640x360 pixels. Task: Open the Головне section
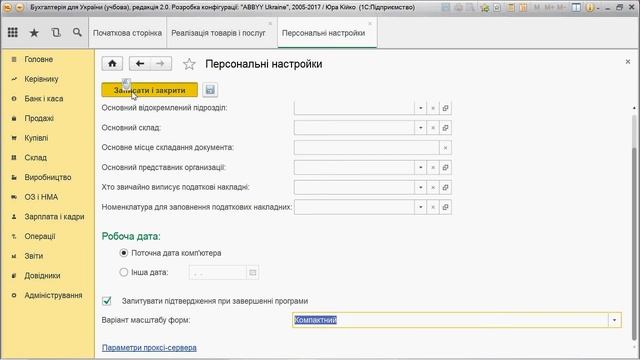[39, 59]
